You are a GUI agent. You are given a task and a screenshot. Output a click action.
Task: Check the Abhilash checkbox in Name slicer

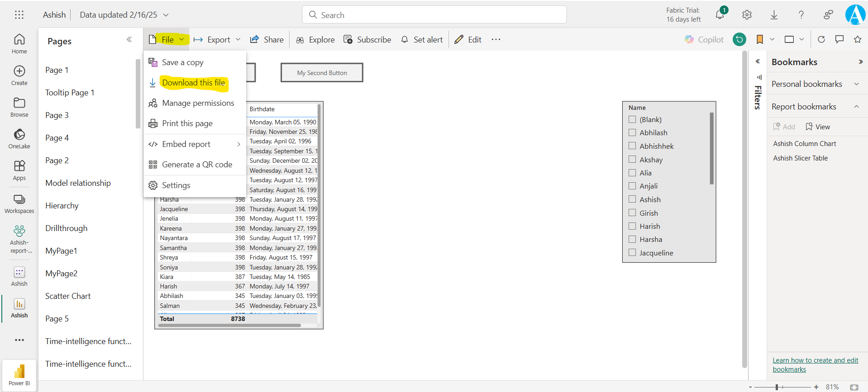tap(632, 132)
